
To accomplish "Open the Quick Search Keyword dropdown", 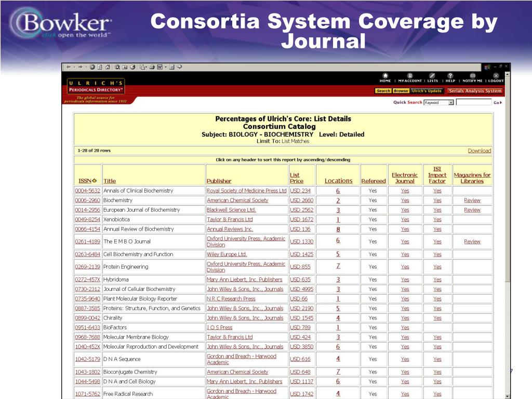I will (x=438, y=102).
